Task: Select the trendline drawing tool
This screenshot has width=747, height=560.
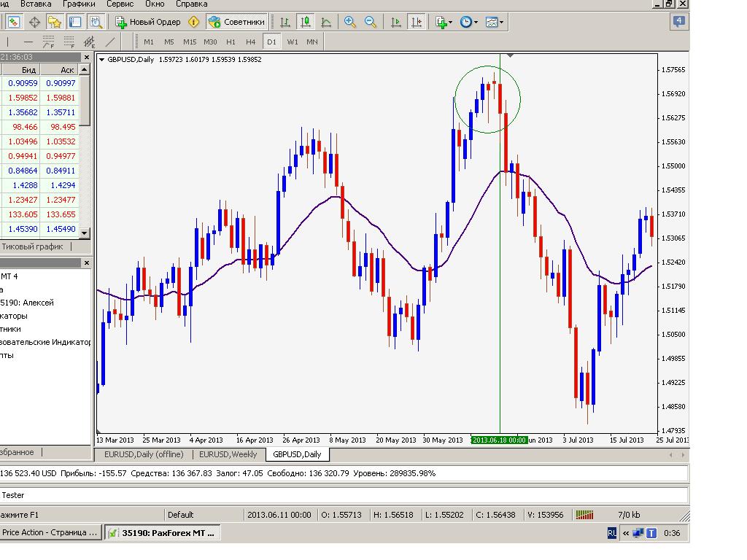Action: (x=110, y=42)
